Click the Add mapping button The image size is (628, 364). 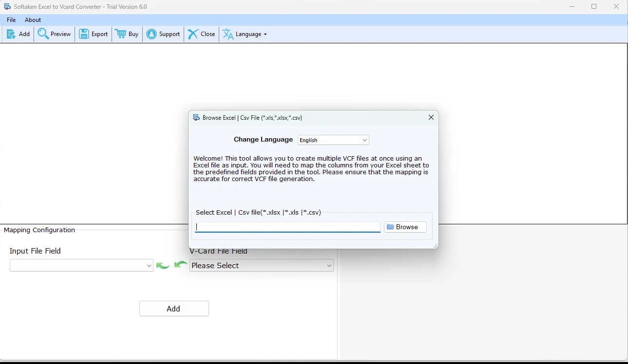click(x=174, y=309)
